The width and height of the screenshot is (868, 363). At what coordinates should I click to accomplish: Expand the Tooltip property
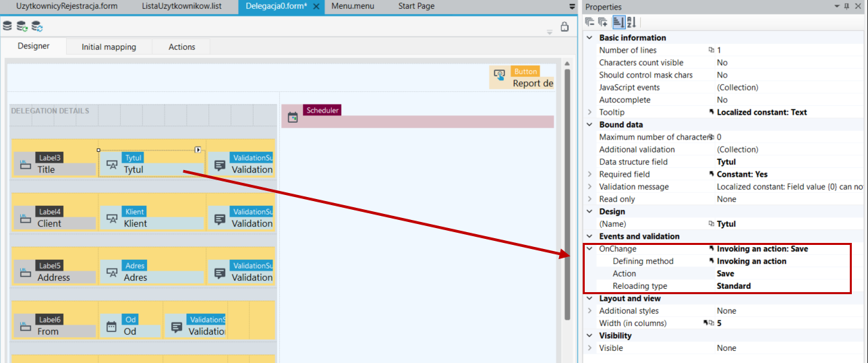click(590, 112)
